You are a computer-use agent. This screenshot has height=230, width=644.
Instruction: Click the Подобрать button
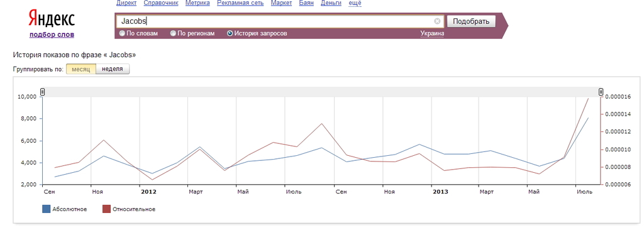coord(471,21)
